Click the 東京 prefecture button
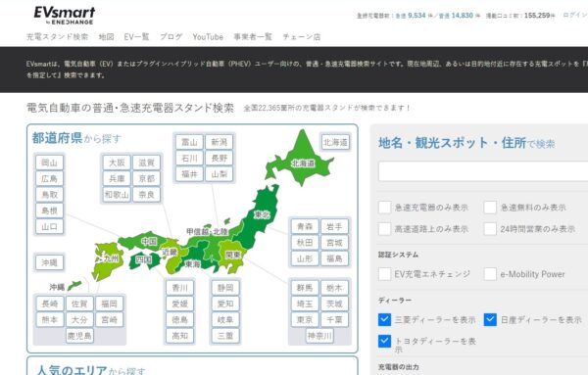 point(305,319)
